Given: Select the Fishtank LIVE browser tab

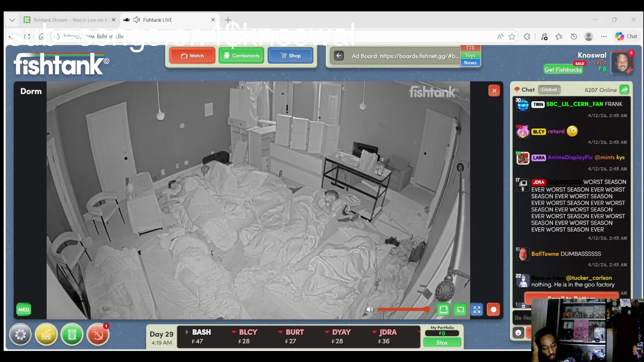Looking at the screenshot, I should [169, 20].
